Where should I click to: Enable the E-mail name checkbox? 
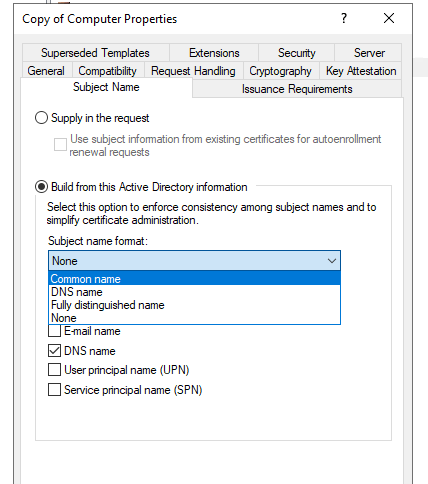tap(54, 331)
